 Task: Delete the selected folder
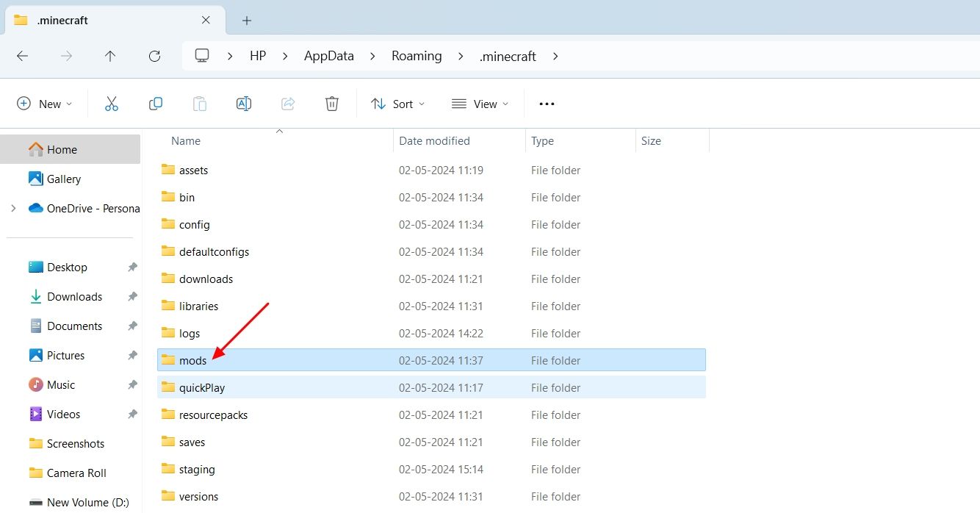(331, 104)
